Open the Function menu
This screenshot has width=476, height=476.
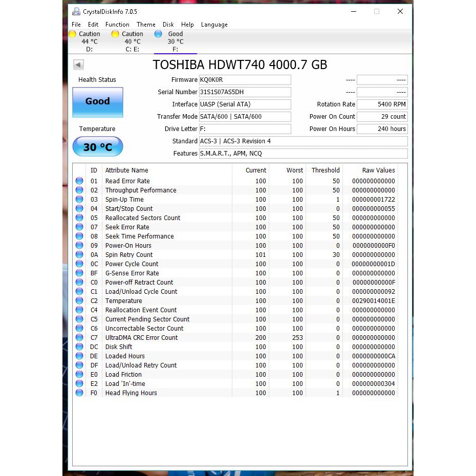tap(117, 24)
